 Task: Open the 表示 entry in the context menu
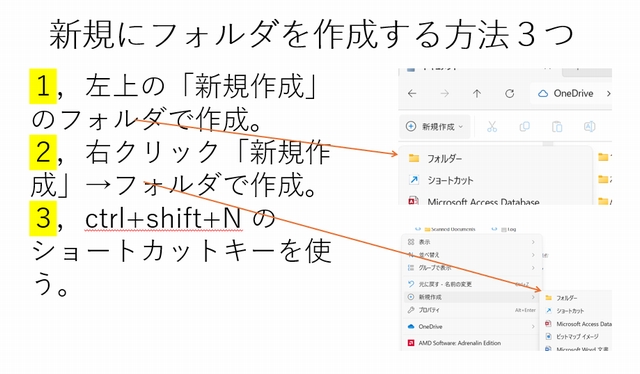coord(472,242)
